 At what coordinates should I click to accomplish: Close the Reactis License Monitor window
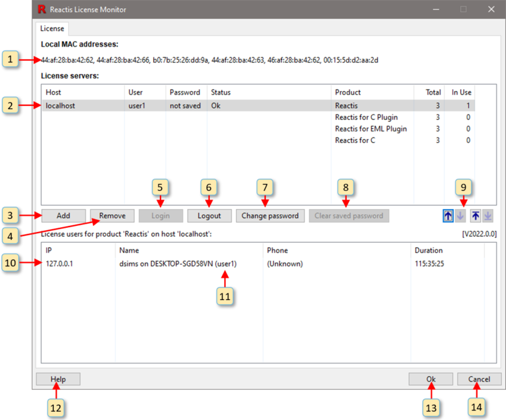[x=491, y=9]
